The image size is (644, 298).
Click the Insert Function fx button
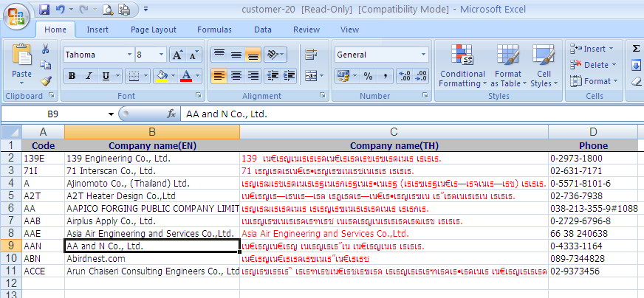coord(171,114)
